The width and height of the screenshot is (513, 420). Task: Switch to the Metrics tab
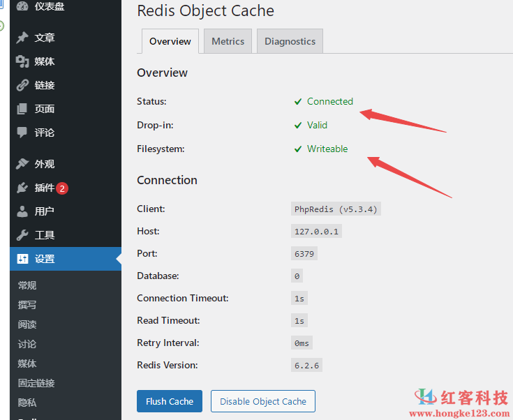pyautogui.click(x=228, y=41)
